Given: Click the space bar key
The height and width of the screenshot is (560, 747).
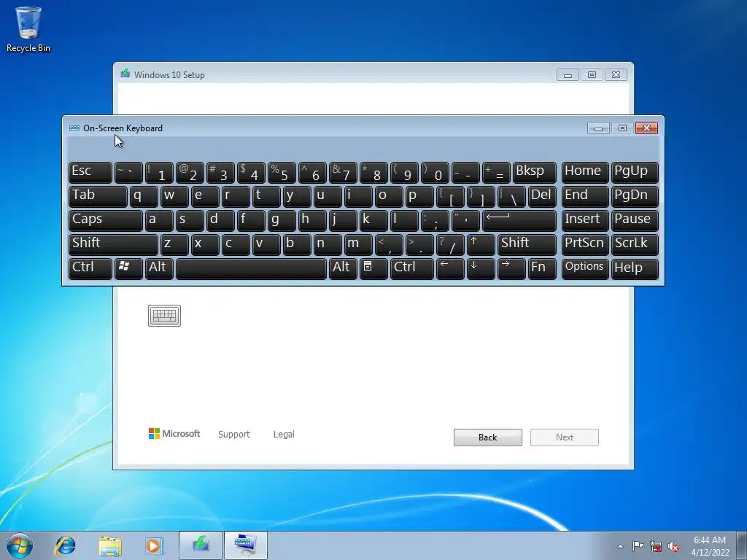Looking at the screenshot, I should 251,268.
